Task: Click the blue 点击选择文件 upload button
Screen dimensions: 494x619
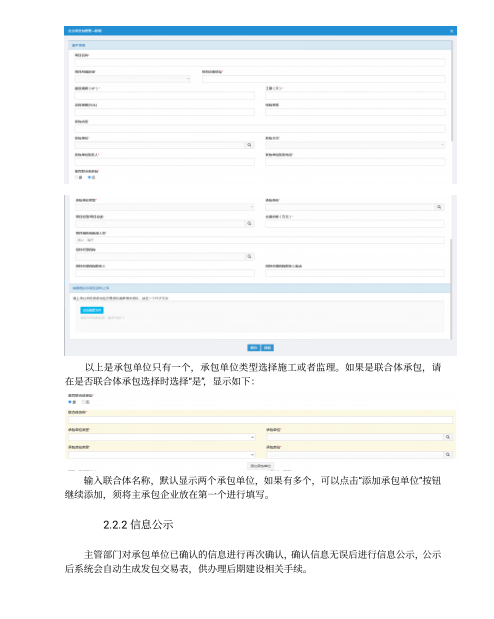Action: coord(92,311)
